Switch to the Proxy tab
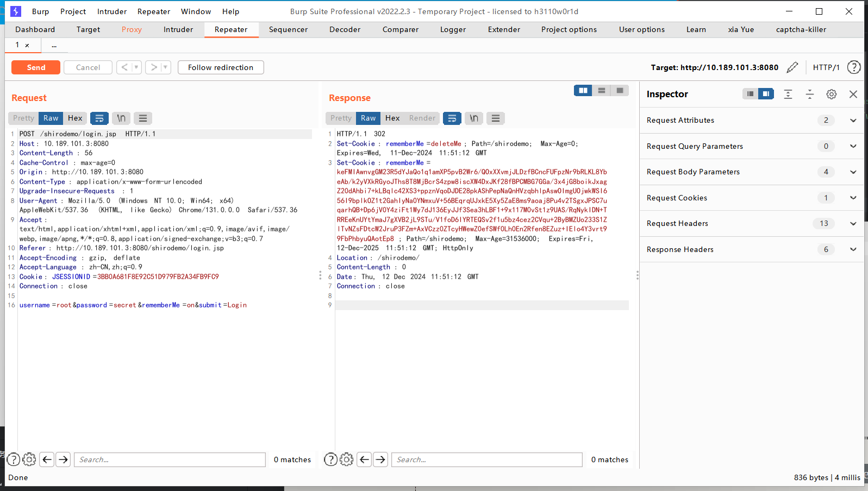This screenshot has height=491, width=868. tap(132, 29)
